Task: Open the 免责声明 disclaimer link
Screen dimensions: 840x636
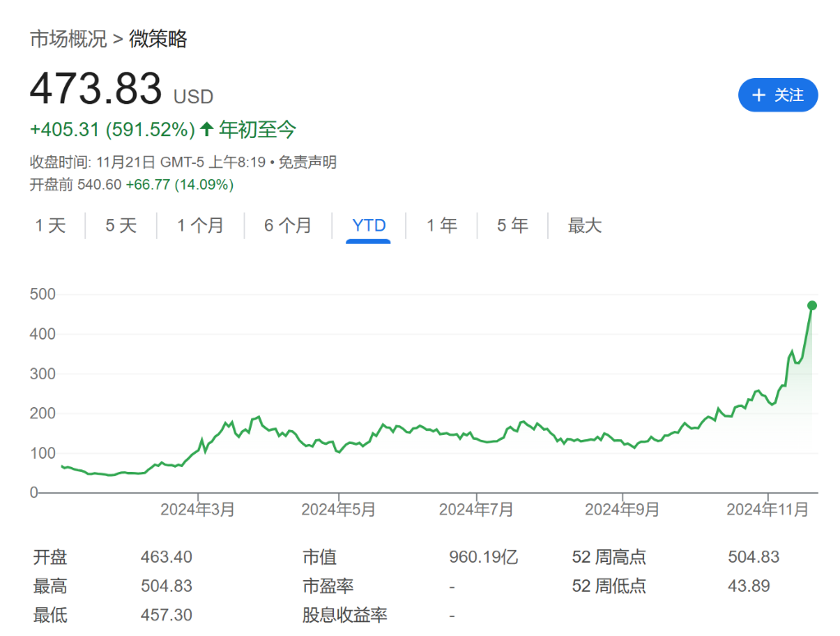Action: pyautogui.click(x=308, y=162)
